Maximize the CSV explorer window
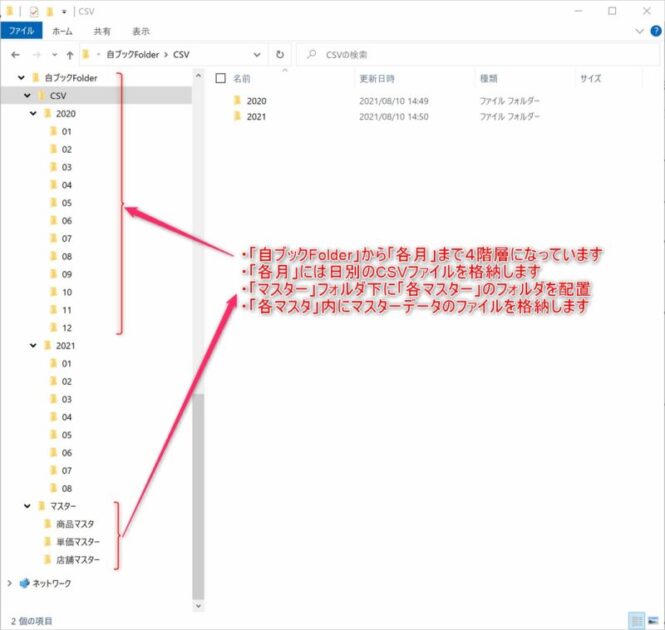 [612, 11]
